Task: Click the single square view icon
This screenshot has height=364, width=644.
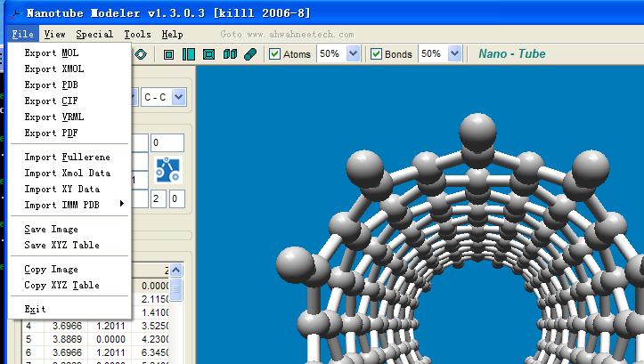Action: coord(168,54)
